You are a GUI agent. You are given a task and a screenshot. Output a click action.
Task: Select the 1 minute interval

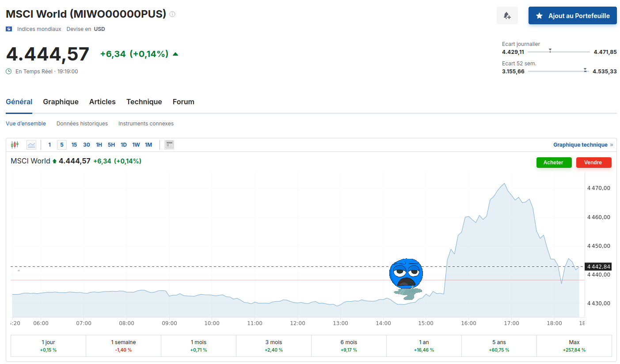[49, 145]
